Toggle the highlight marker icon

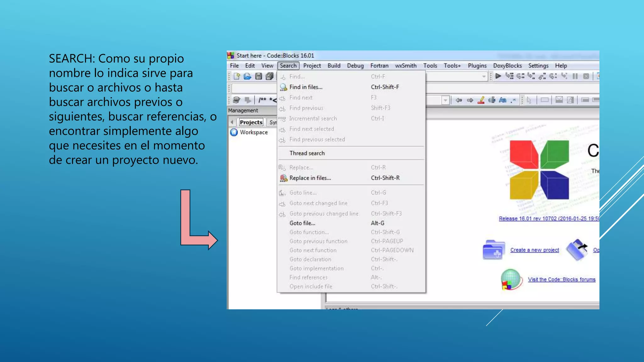[481, 100]
